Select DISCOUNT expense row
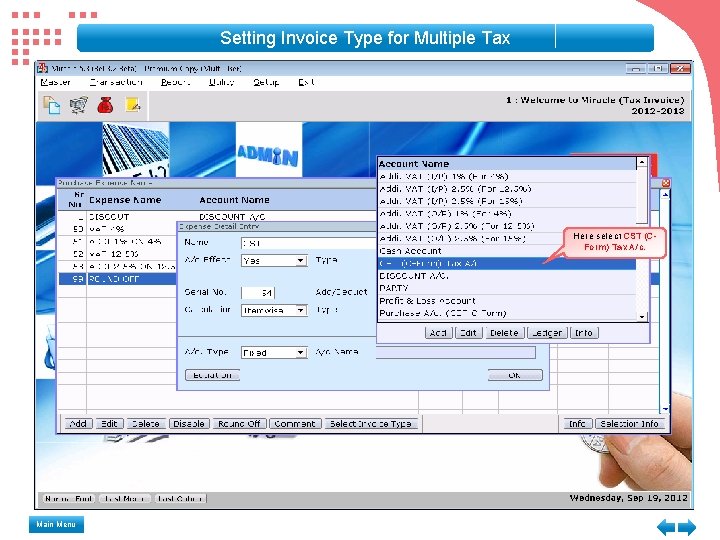 (x=216, y=216)
